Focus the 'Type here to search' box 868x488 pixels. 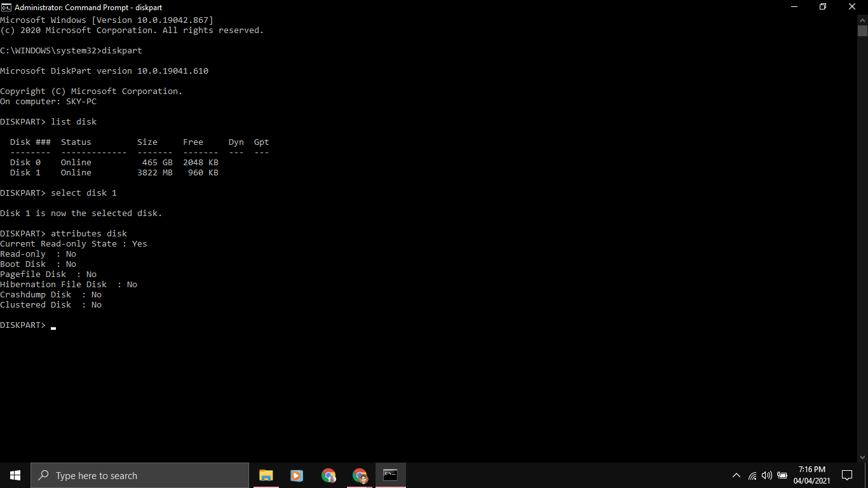click(x=140, y=475)
